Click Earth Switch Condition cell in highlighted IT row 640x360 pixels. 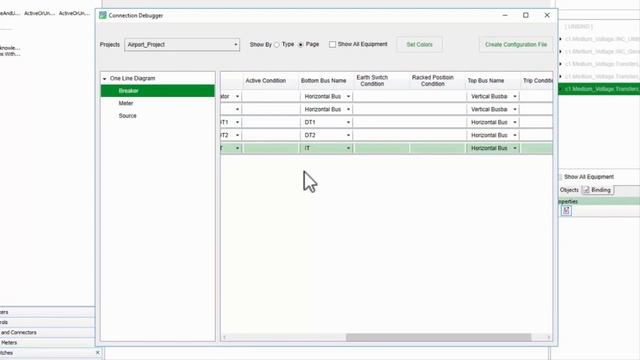point(382,148)
